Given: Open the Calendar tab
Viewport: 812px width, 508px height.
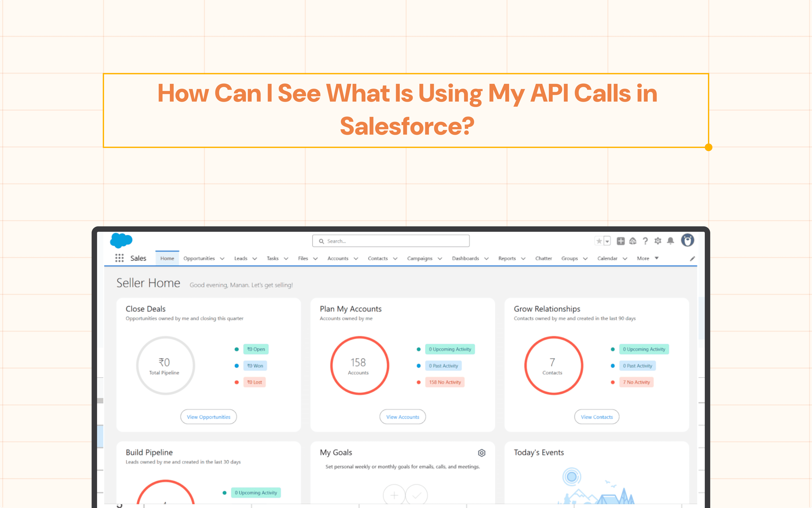Looking at the screenshot, I should coord(607,258).
